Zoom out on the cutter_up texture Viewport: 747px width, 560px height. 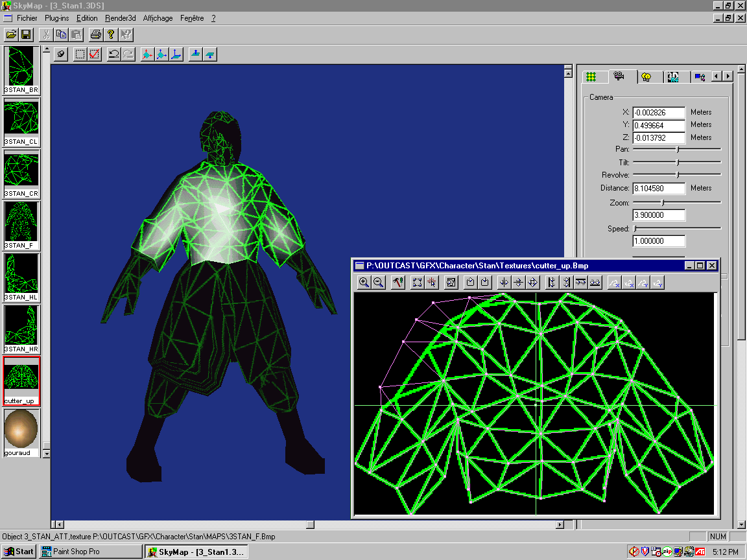click(379, 283)
